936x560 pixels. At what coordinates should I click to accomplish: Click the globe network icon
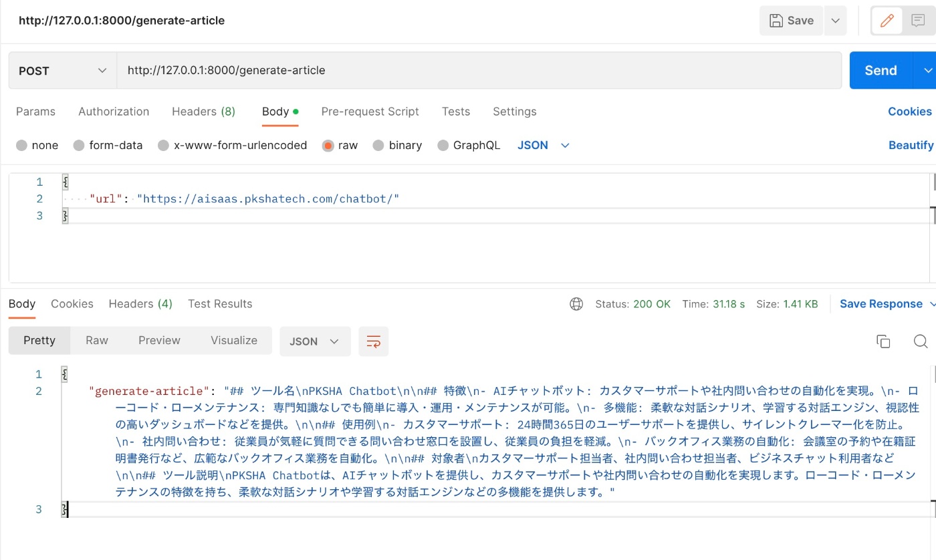(x=576, y=304)
